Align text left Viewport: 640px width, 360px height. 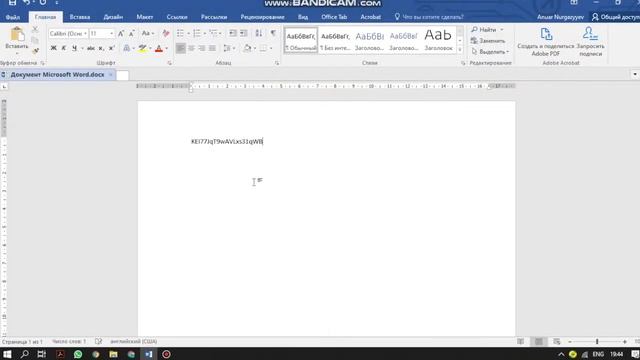[180, 48]
